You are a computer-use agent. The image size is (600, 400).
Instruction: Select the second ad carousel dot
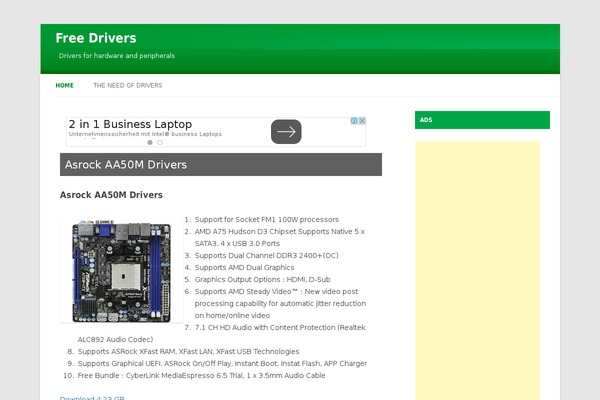(x=160, y=142)
